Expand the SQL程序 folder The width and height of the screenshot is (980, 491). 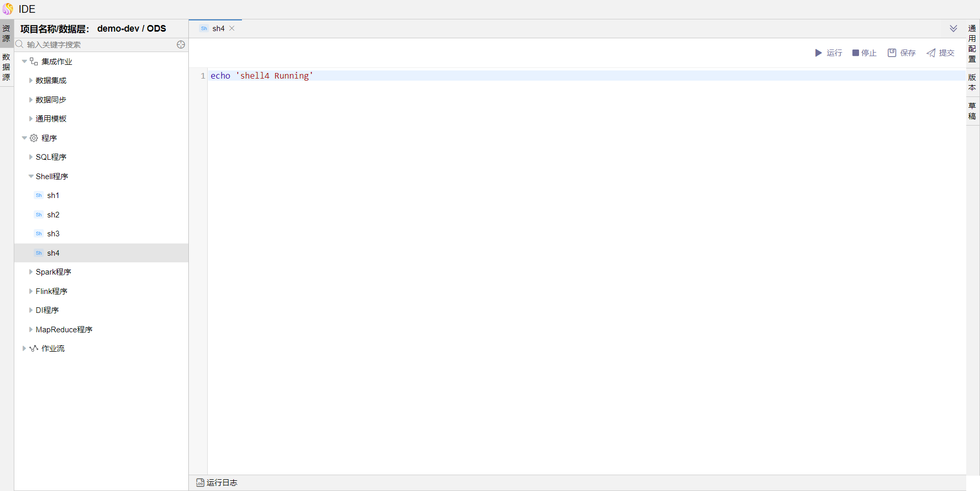[x=31, y=157]
